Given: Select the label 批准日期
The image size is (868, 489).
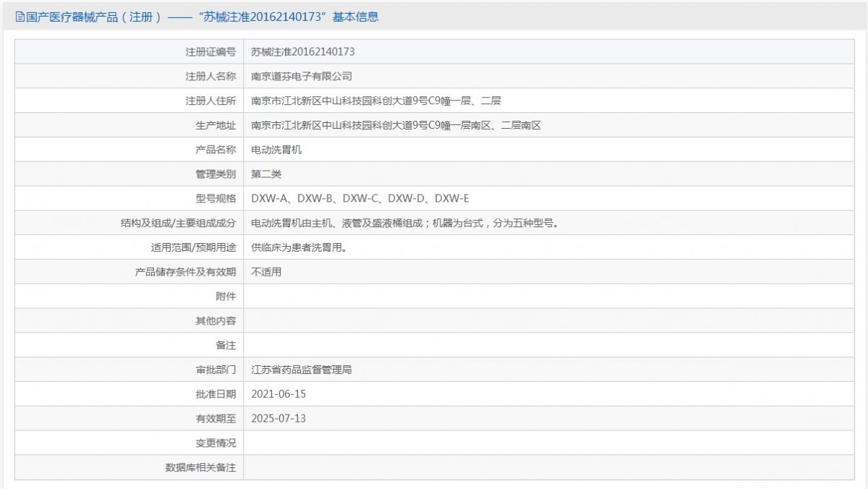Looking at the screenshot, I should [216, 394].
